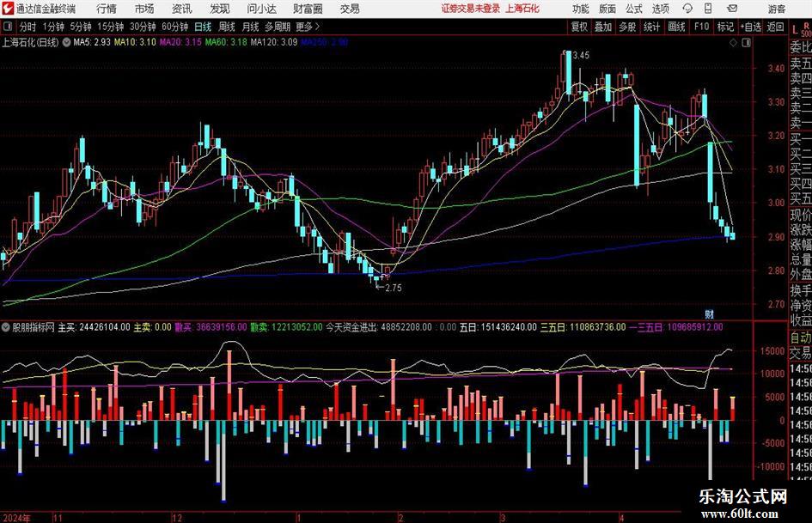
Task: Switch to the 30分钟 period tab
Action: [143, 27]
